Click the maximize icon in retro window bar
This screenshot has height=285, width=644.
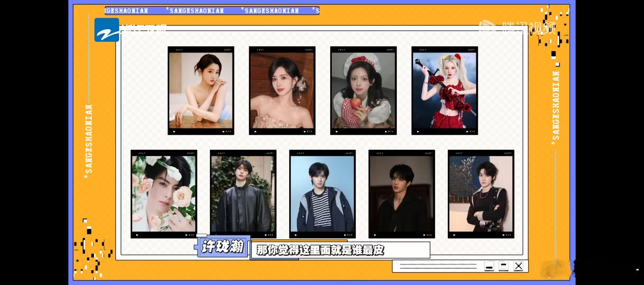click(504, 266)
